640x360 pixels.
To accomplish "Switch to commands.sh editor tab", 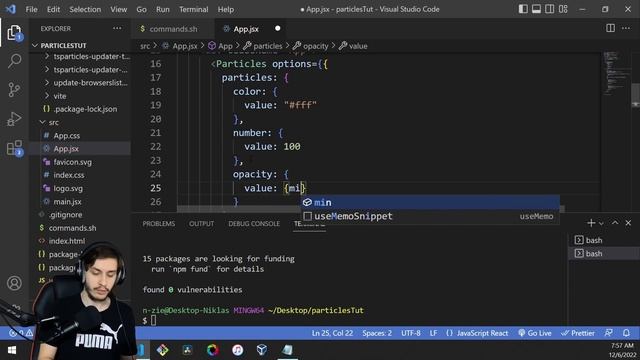I will click(173, 29).
